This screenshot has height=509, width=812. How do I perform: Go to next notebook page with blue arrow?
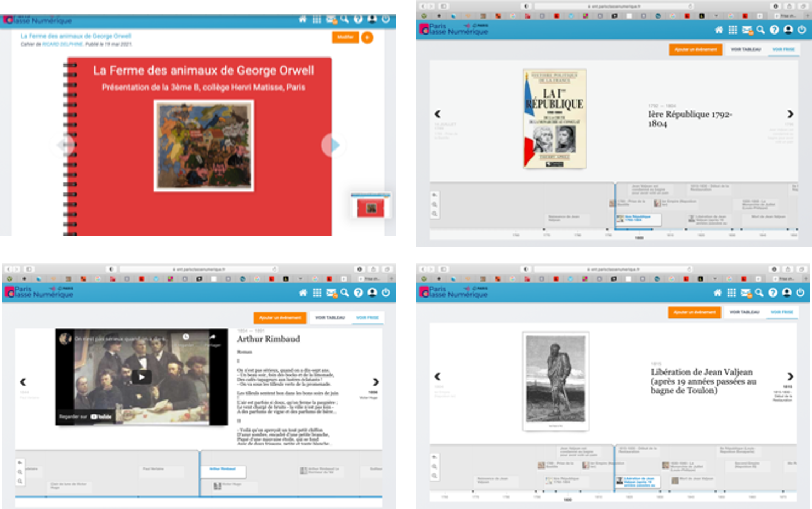(334, 145)
